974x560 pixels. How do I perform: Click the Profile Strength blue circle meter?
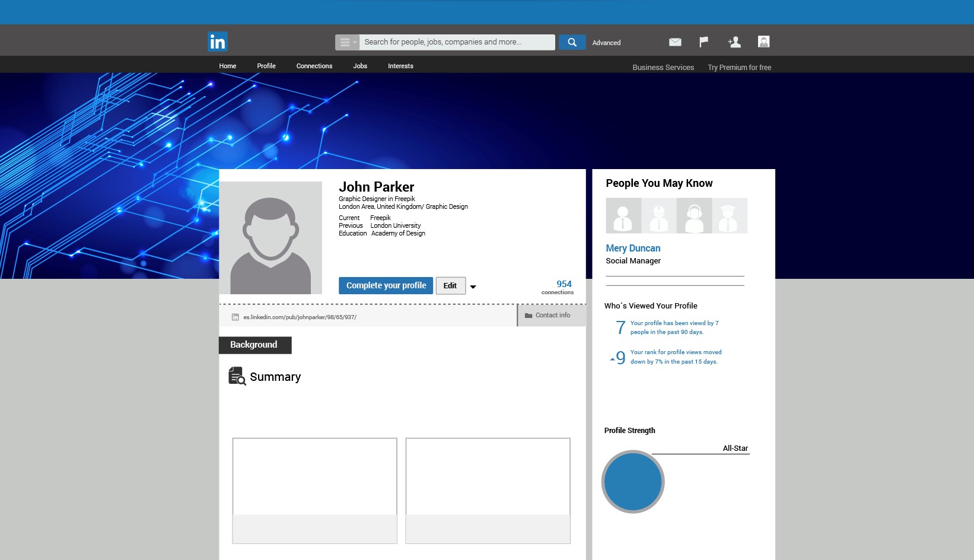pyautogui.click(x=633, y=482)
